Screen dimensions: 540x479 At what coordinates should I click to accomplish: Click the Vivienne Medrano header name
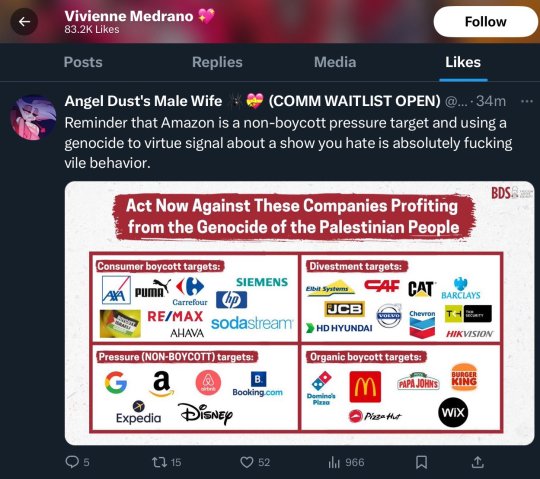coord(129,16)
